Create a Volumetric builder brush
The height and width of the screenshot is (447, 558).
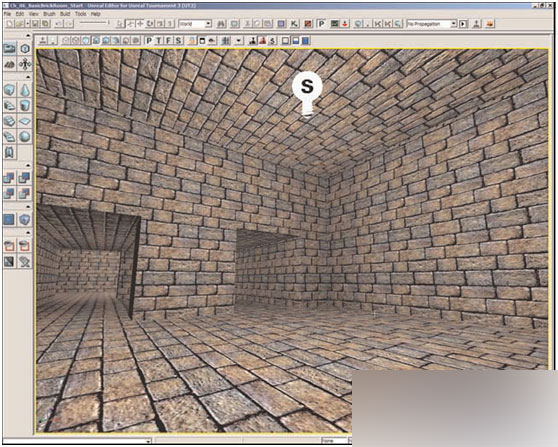(x=10, y=153)
